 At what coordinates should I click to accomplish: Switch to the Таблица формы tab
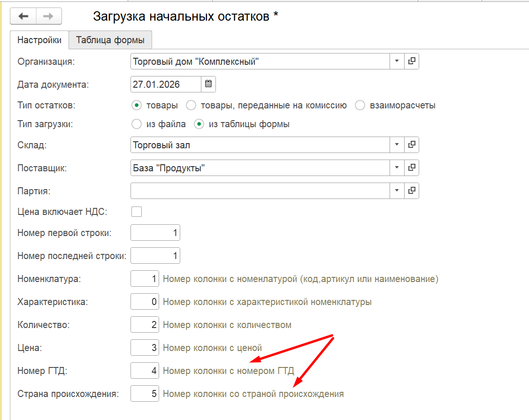click(x=110, y=40)
